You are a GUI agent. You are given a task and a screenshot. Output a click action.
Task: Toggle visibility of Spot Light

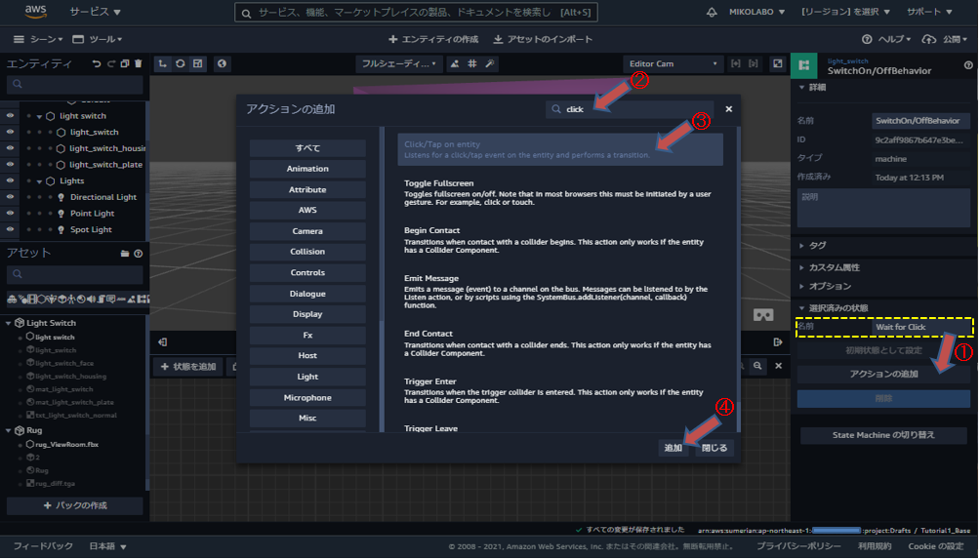(x=10, y=230)
